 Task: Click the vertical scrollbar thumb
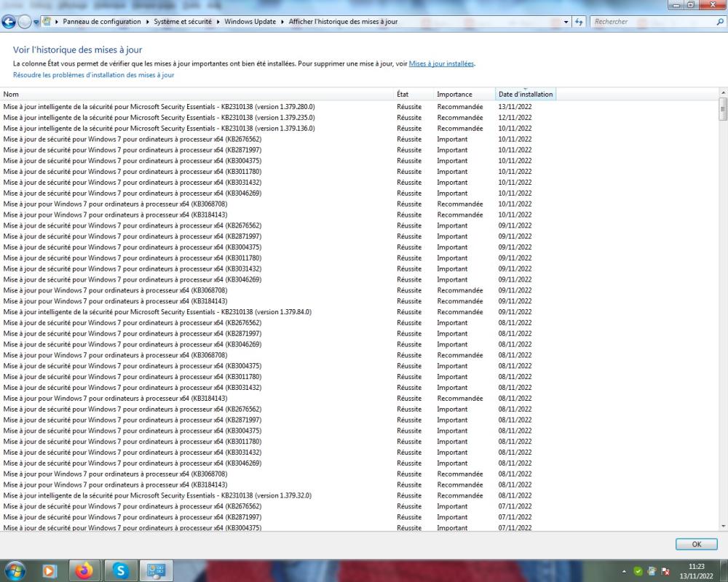[x=724, y=109]
